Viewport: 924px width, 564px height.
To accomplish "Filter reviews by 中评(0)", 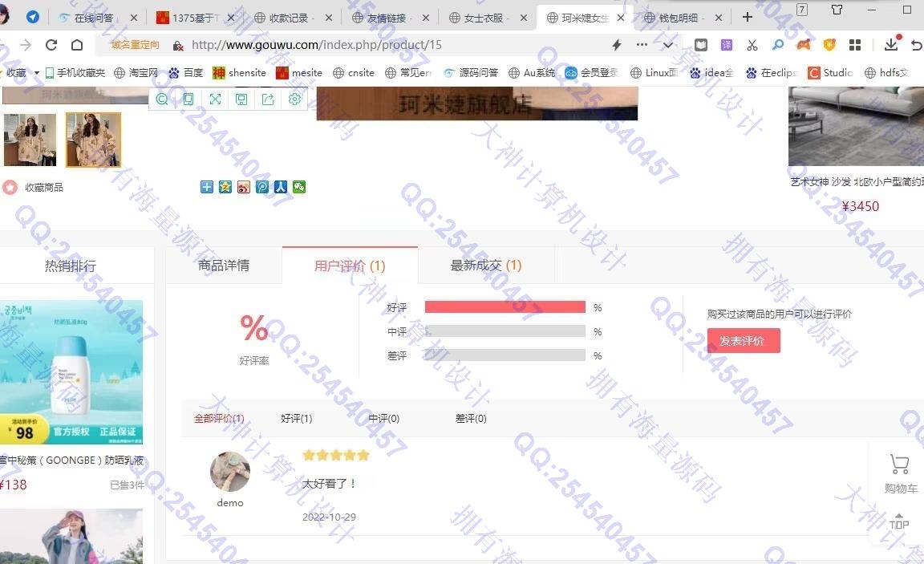I will click(383, 419).
